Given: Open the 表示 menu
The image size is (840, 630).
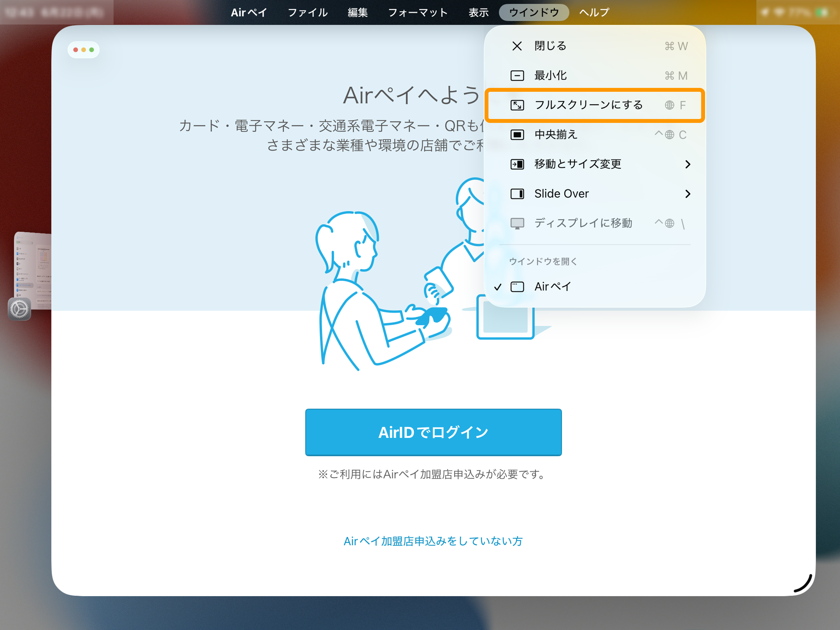Looking at the screenshot, I should click(478, 12).
